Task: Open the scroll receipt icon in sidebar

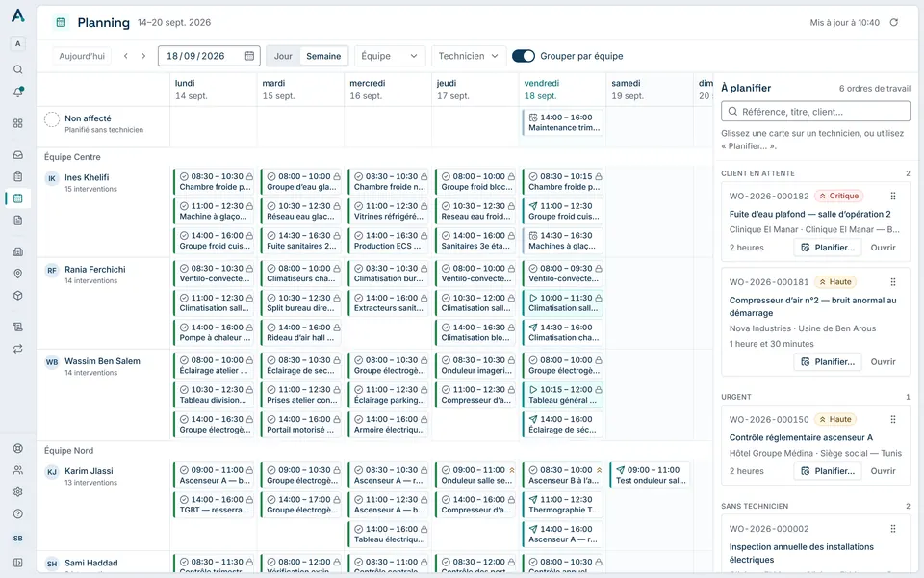Action: coord(17,327)
